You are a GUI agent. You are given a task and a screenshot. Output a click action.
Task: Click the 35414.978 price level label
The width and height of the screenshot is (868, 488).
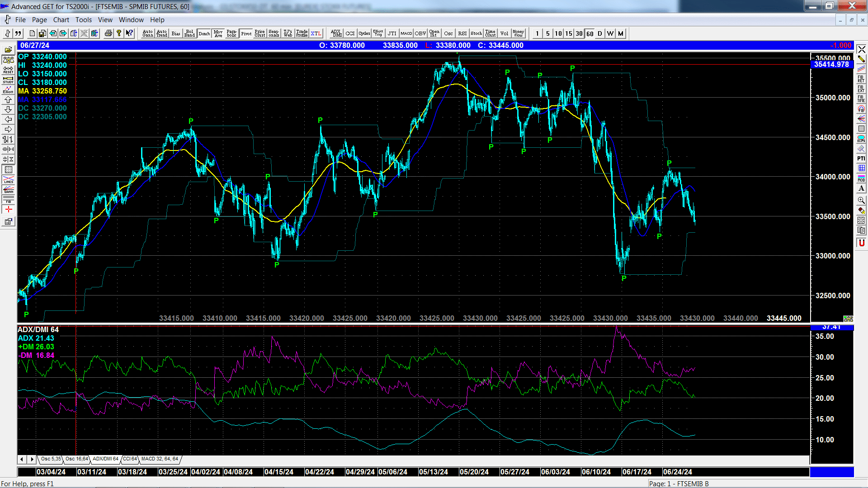pos(832,65)
